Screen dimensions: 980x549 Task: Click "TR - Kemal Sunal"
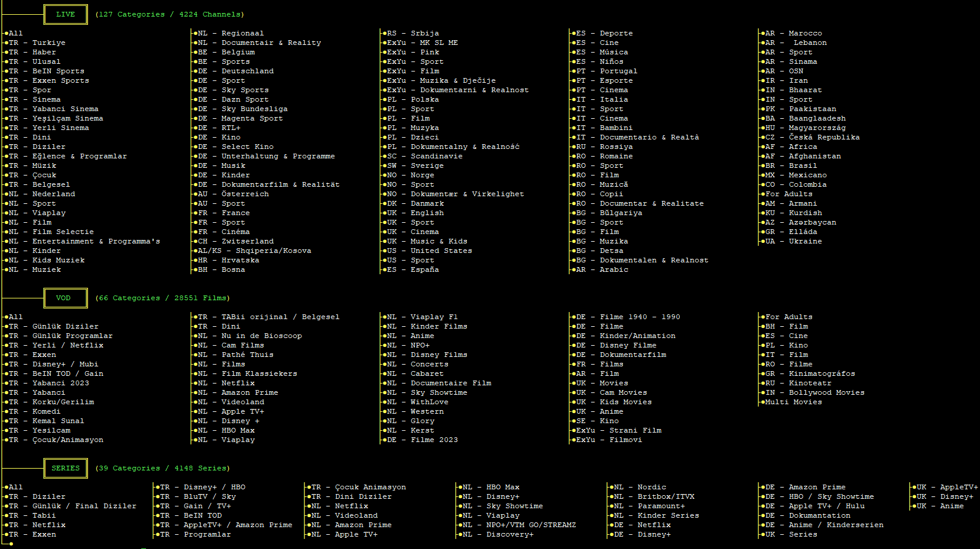click(x=47, y=421)
